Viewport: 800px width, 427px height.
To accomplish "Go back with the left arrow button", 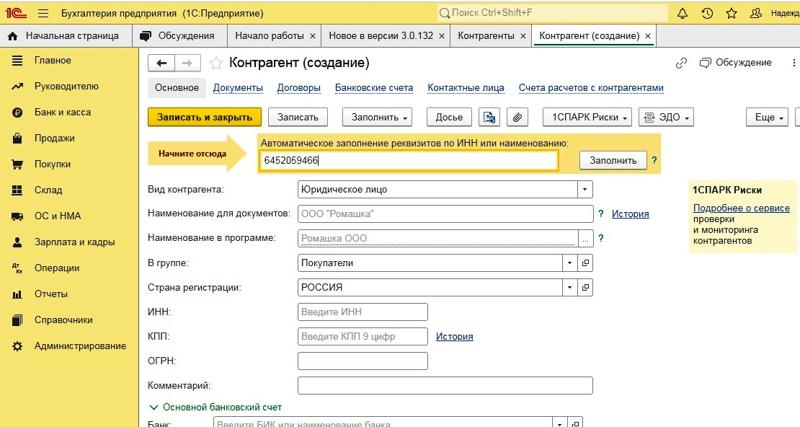I will [161, 63].
